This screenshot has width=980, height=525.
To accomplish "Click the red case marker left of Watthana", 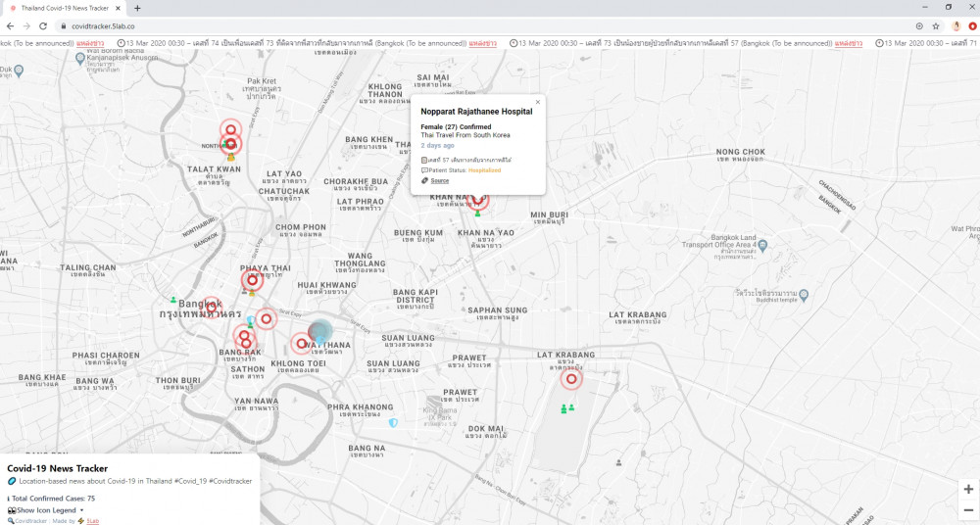I will (301, 343).
